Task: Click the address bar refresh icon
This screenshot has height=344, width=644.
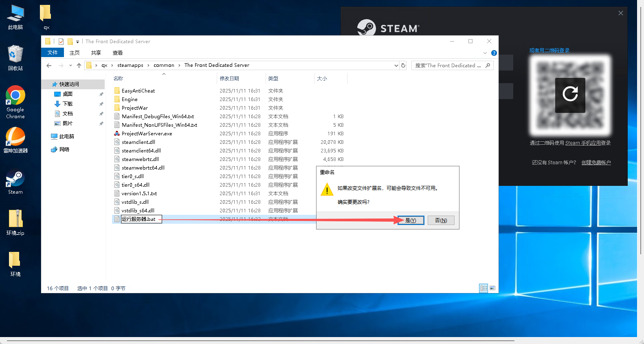Action: pos(403,65)
